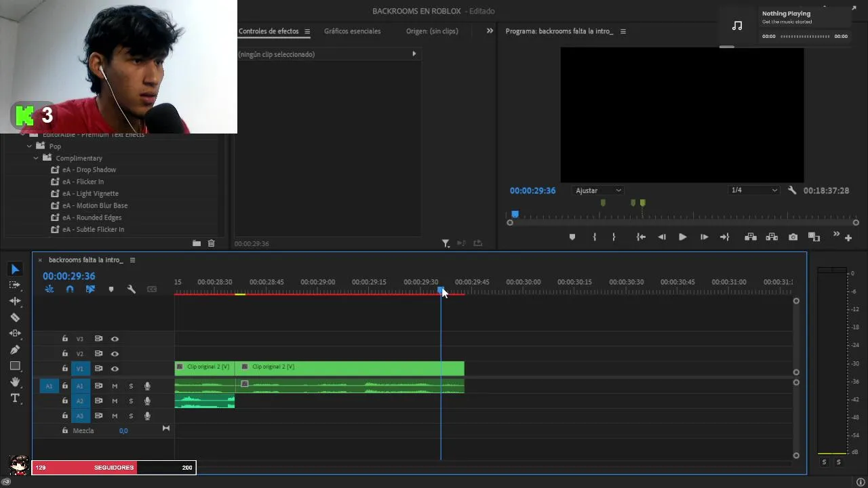Open Programa panel menu
The width and height of the screenshot is (868, 488).
(623, 31)
